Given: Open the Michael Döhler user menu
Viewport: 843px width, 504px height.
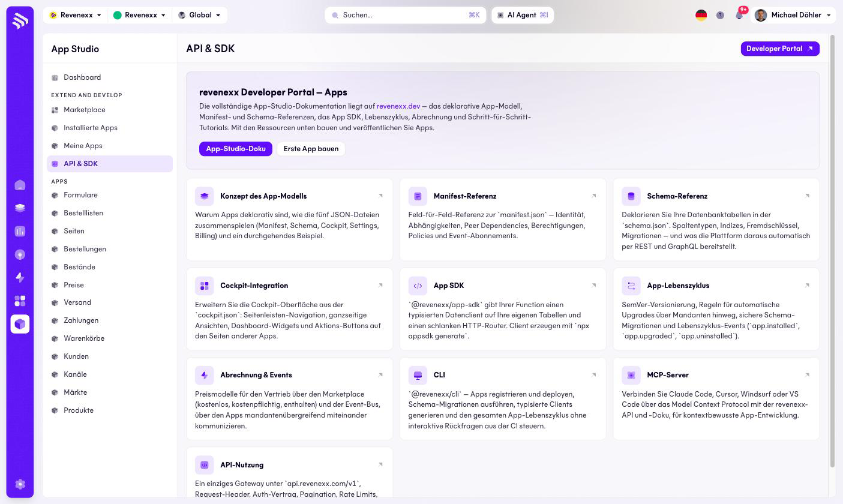Looking at the screenshot, I should click(793, 15).
